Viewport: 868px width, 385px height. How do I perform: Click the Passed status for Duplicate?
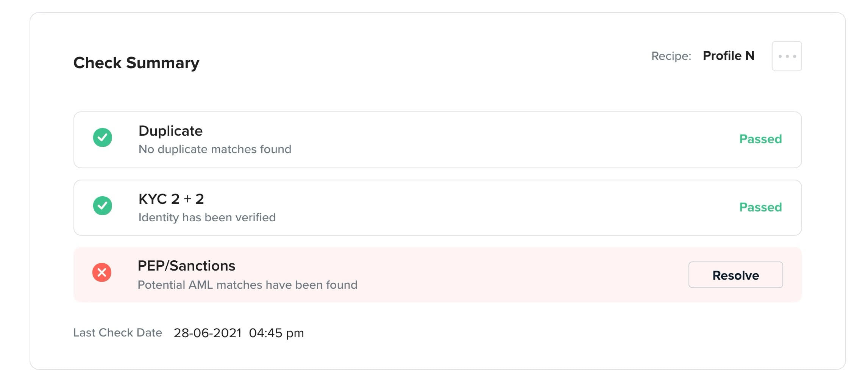[x=760, y=139]
